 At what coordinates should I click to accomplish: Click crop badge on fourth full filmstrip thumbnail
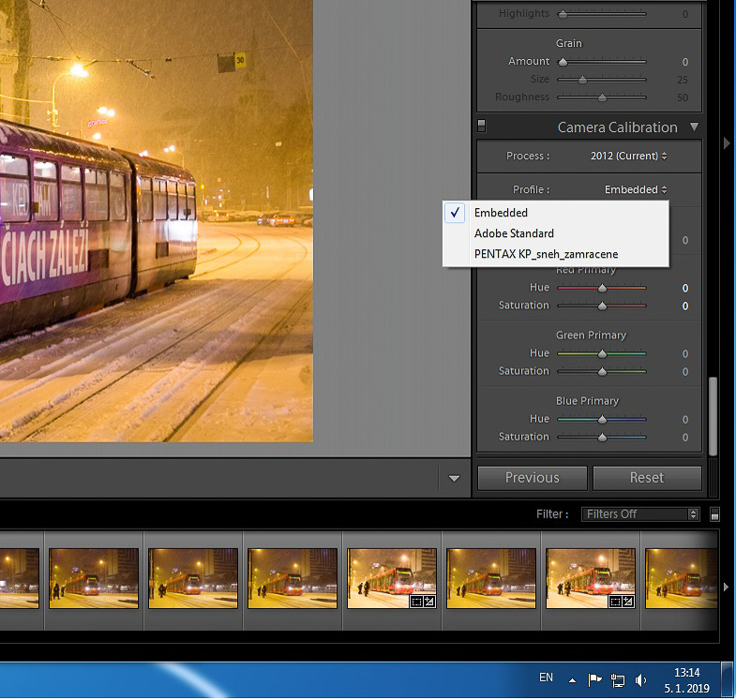pos(416,601)
